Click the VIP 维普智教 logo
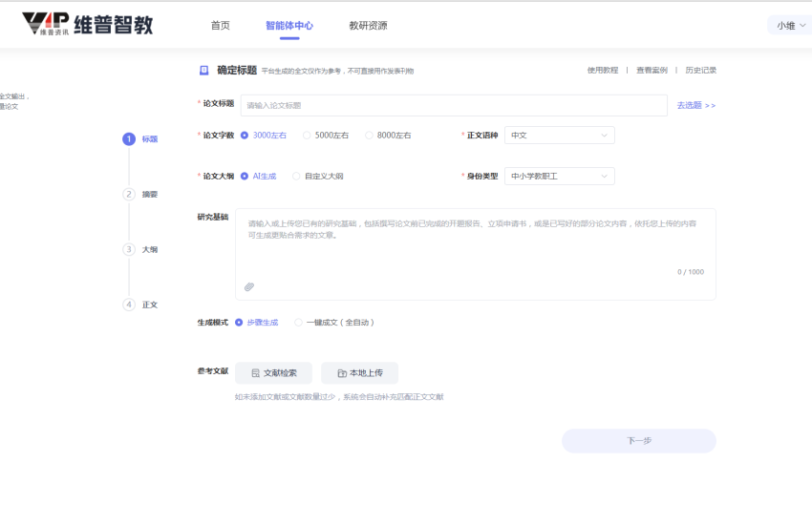Image resolution: width=812 pixels, height=526 pixels. click(88, 24)
